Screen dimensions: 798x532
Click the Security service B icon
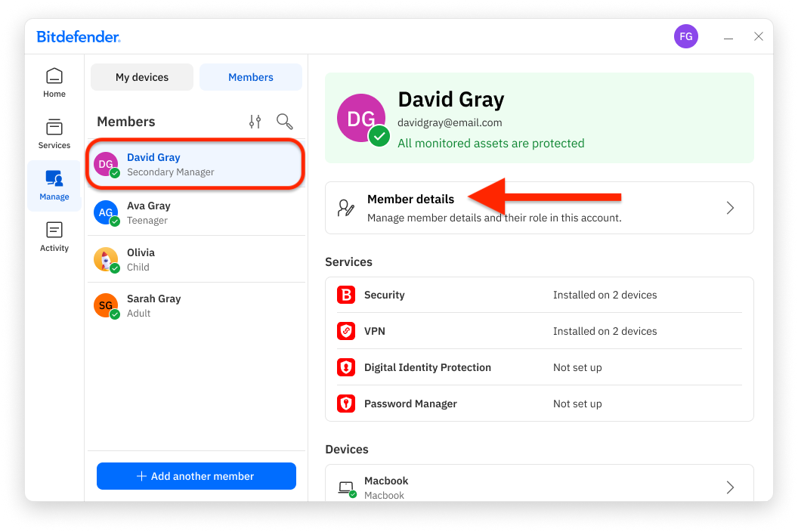click(346, 295)
